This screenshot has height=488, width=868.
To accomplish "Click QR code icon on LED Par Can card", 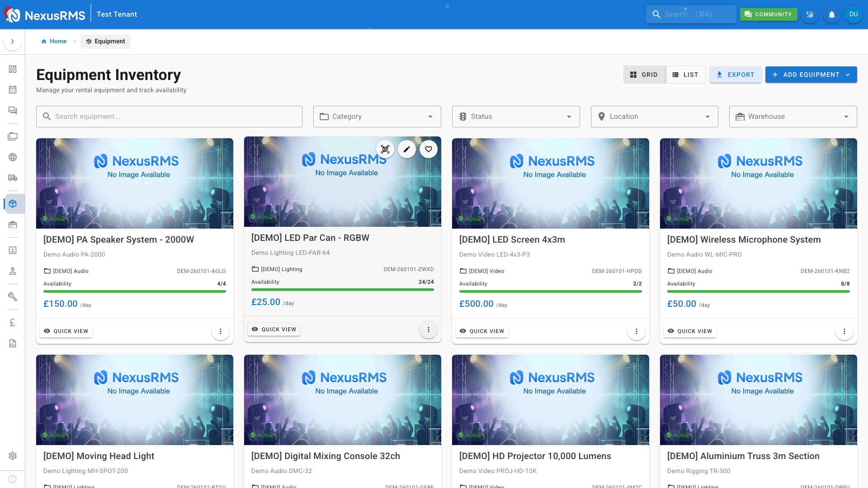I will coord(385,149).
